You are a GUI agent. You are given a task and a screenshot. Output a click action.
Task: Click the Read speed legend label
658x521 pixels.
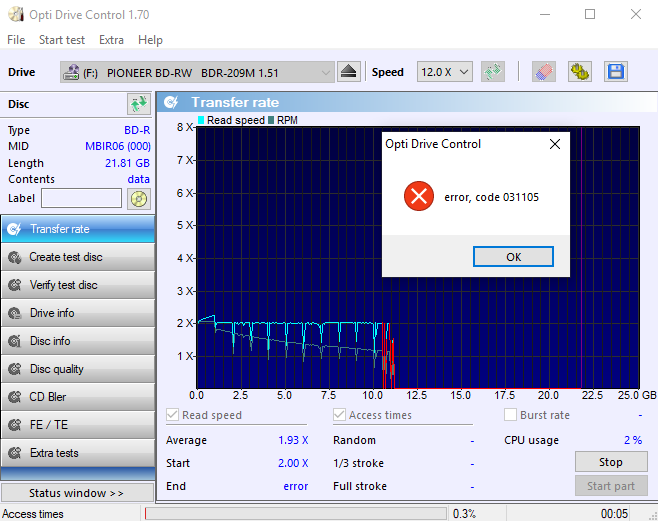point(235,120)
